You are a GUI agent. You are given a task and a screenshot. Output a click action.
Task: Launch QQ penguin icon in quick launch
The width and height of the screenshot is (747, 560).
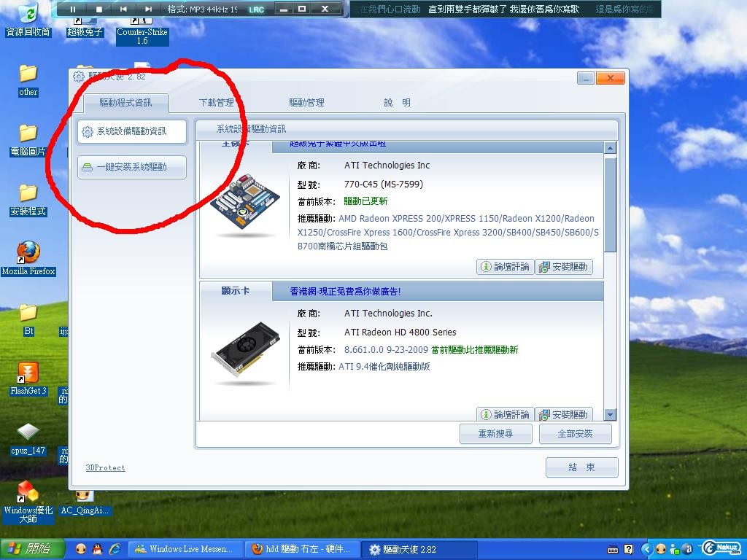[x=97, y=550]
